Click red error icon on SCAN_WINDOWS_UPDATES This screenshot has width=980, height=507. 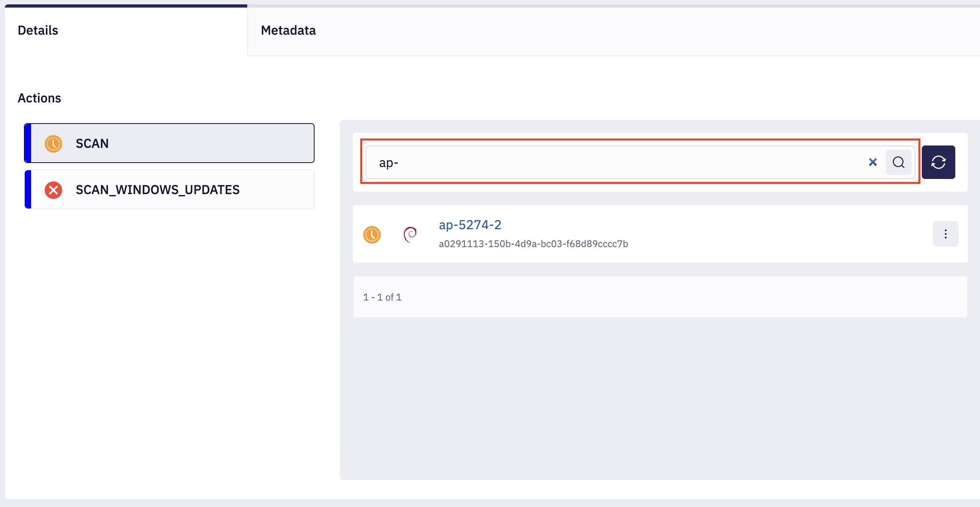coord(53,190)
